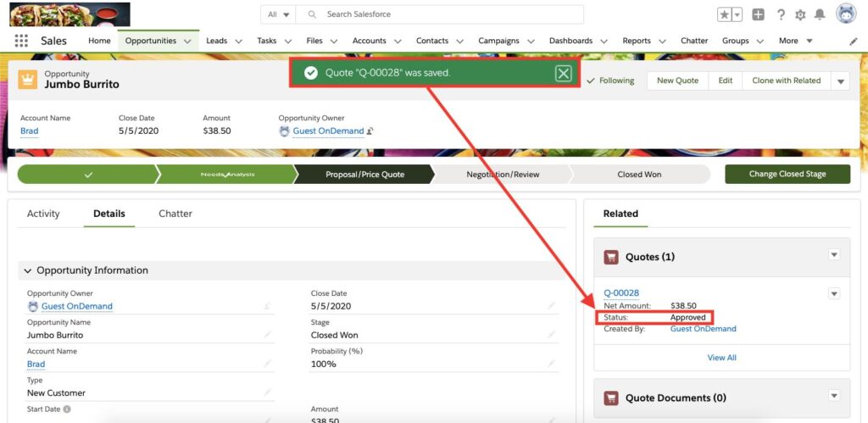Select Proposal/Price Quote stage in path
This screenshot has height=423, width=868.
364,174
